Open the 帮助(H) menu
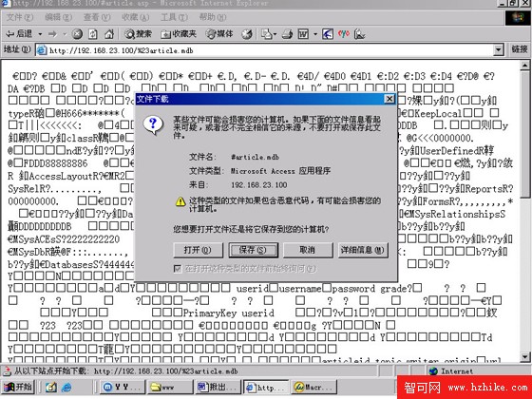The height and width of the screenshot is (399, 532). [x=213, y=17]
